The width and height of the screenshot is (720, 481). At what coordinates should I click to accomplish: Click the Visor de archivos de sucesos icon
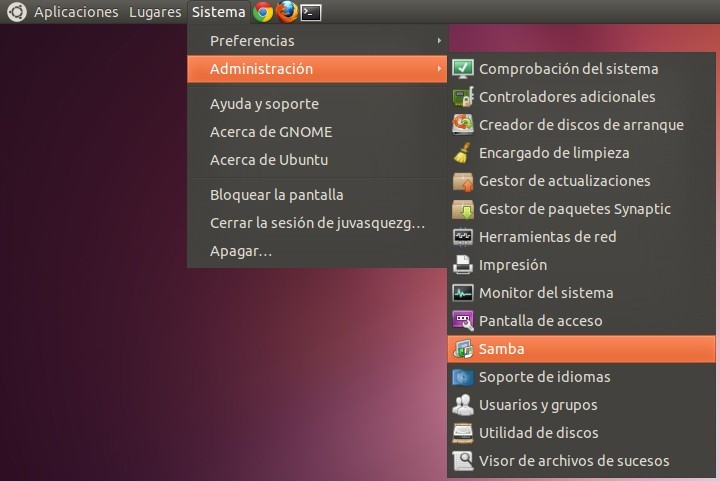pos(463,461)
